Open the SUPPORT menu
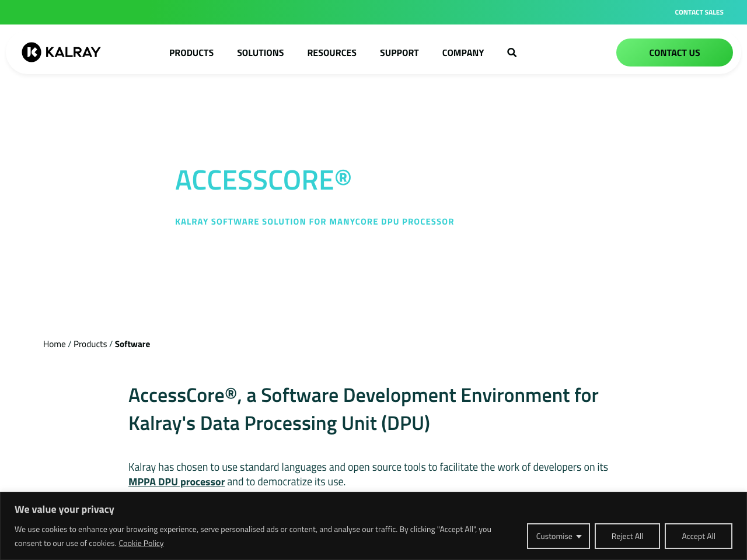The image size is (747, 560). point(399,52)
